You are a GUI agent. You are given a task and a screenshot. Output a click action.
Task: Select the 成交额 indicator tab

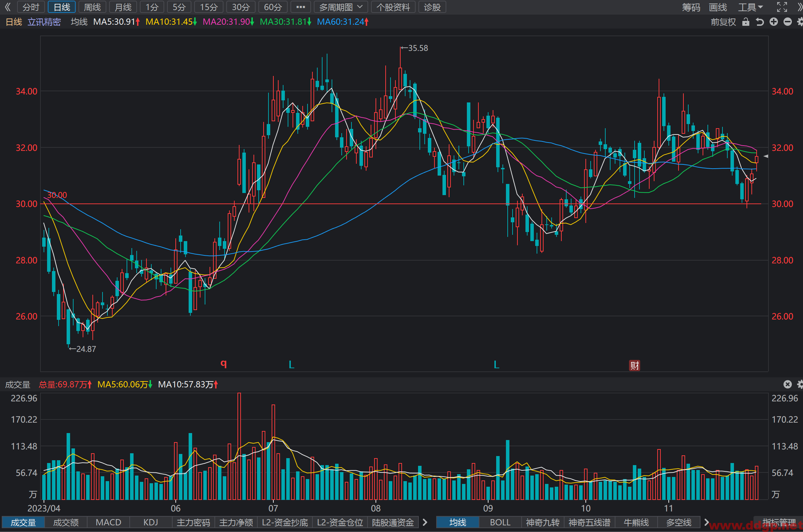click(x=66, y=522)
